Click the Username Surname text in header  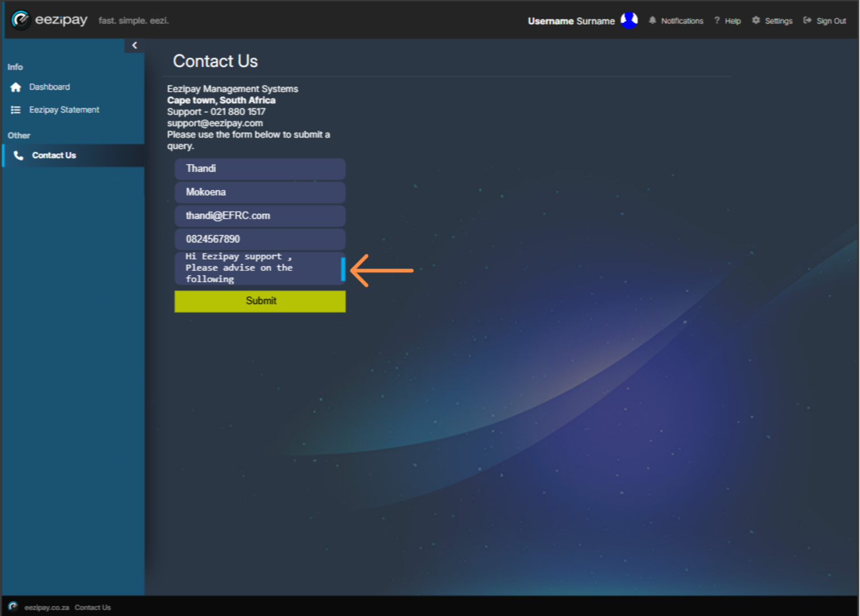571,21
